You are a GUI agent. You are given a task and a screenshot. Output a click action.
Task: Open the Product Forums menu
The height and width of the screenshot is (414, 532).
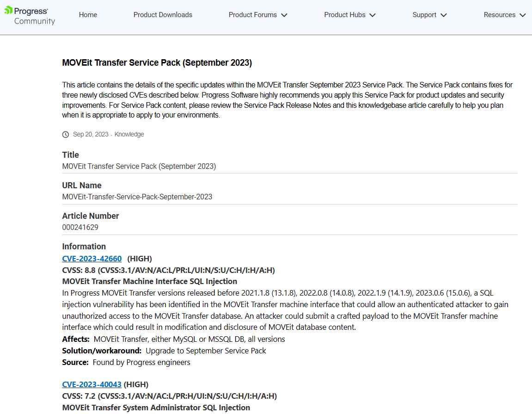(x=258, y=15)
